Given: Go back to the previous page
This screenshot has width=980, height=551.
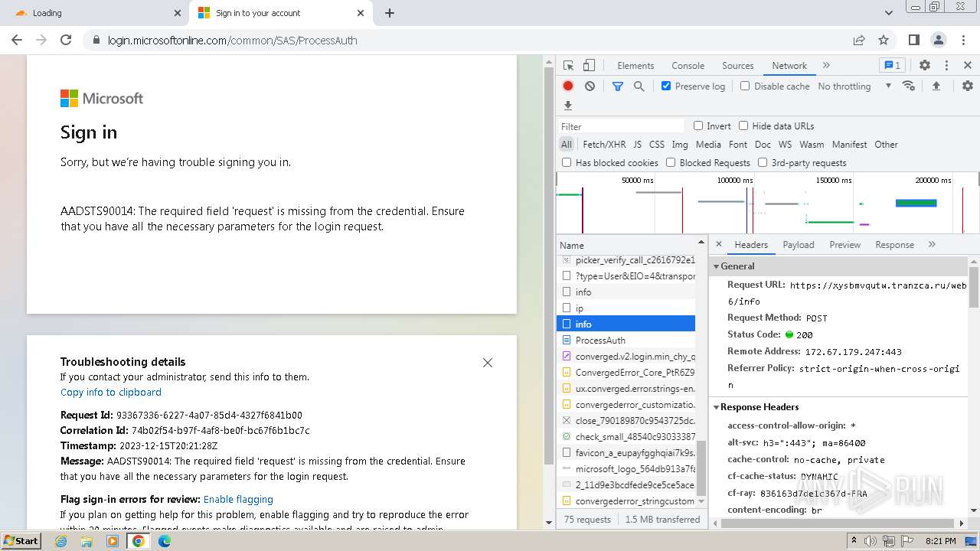Looking at the screenshot, I should pyautogui.click(x=17, y=40).
